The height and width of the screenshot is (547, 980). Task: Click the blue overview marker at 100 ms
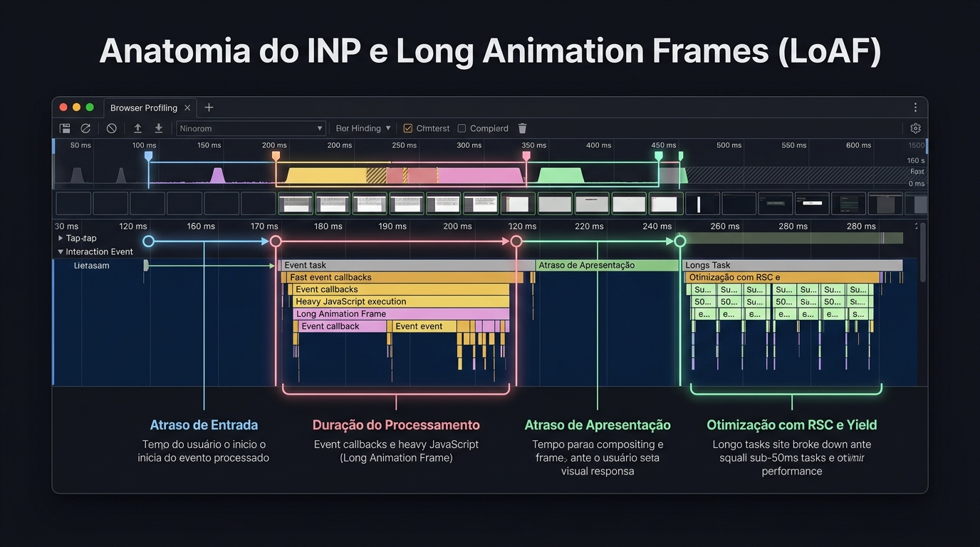coord(148,156)
